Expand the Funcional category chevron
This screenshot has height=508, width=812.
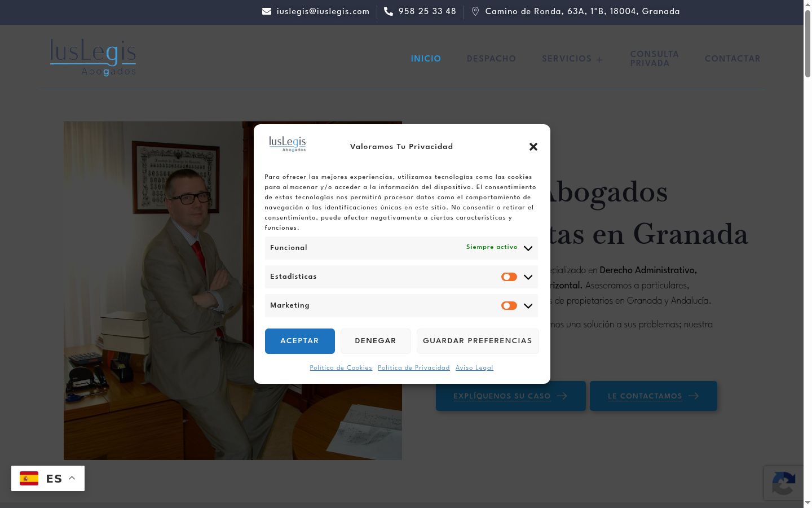tap(528, 248)
